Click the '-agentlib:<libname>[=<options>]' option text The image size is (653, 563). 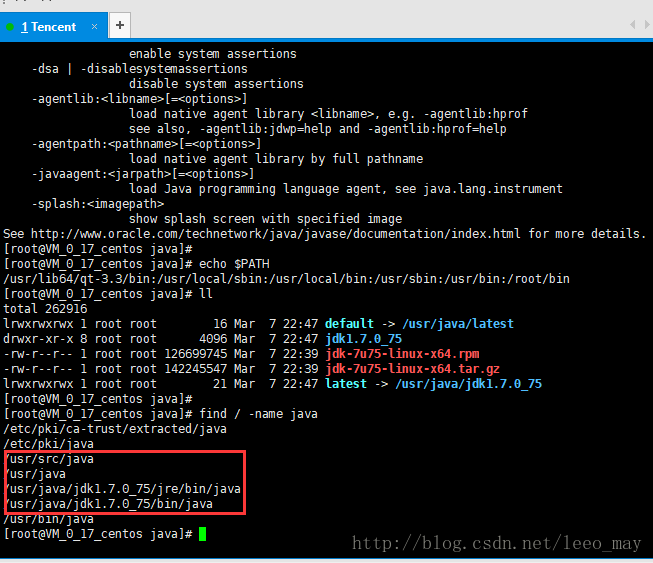coord(140,99)
